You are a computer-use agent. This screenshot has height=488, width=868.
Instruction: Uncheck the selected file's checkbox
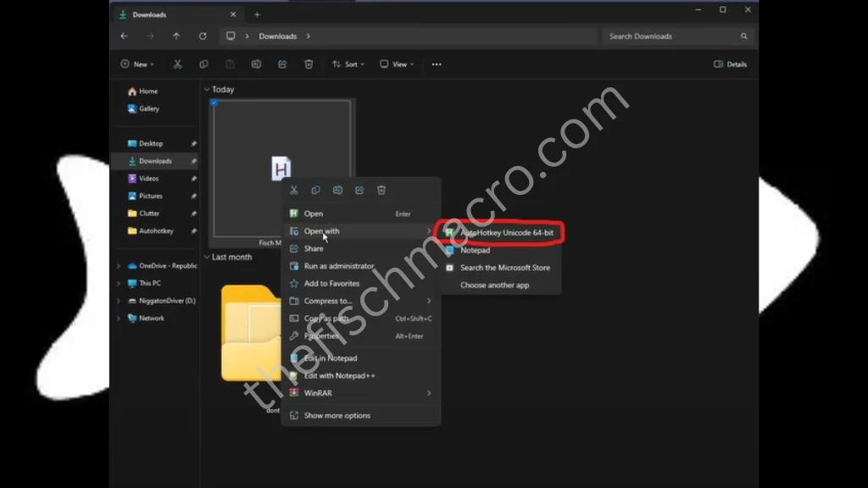pos(214,103)
